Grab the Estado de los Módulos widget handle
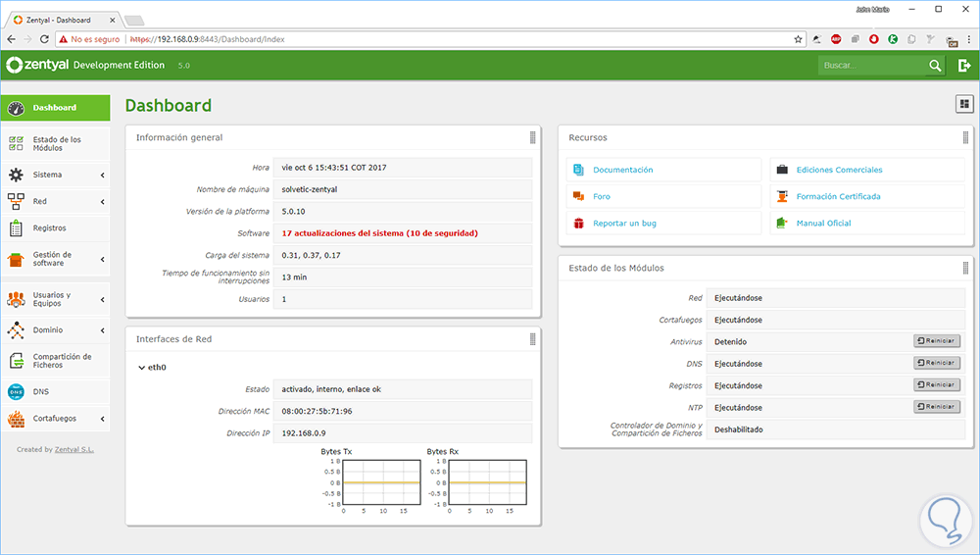This screenshot has width=980, height=555. coord(965,268)
